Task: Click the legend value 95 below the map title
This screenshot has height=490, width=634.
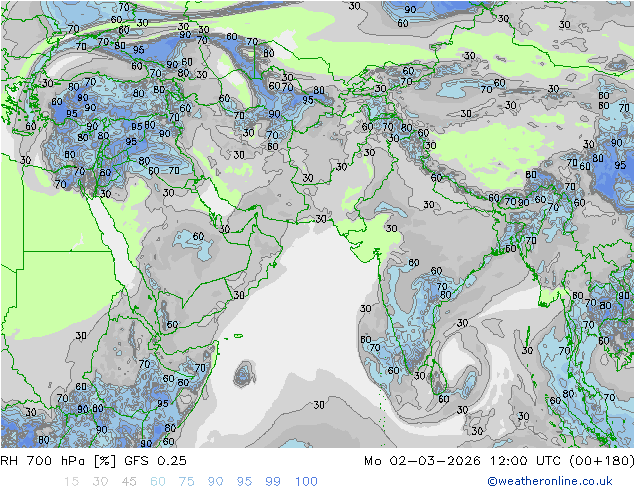Action: [244, 482]
